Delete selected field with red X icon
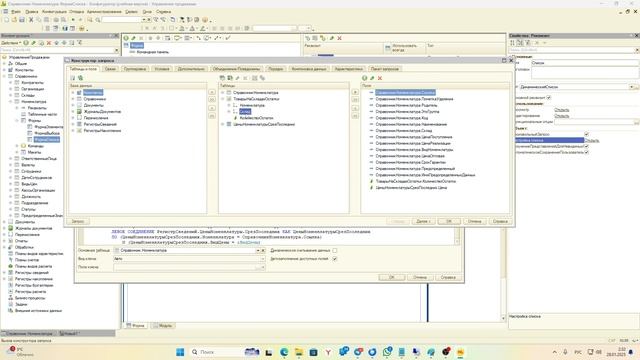The image size is (640, 360). click(380, 78)
